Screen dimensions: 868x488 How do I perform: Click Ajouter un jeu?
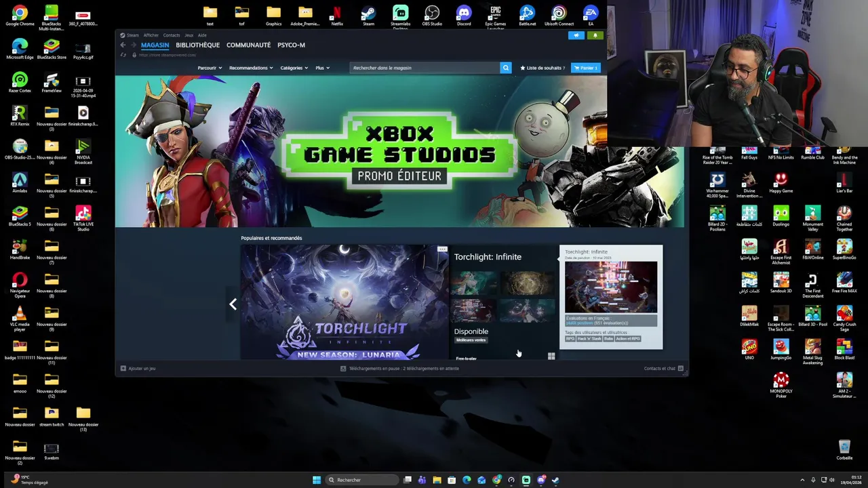tap(138, 369)
